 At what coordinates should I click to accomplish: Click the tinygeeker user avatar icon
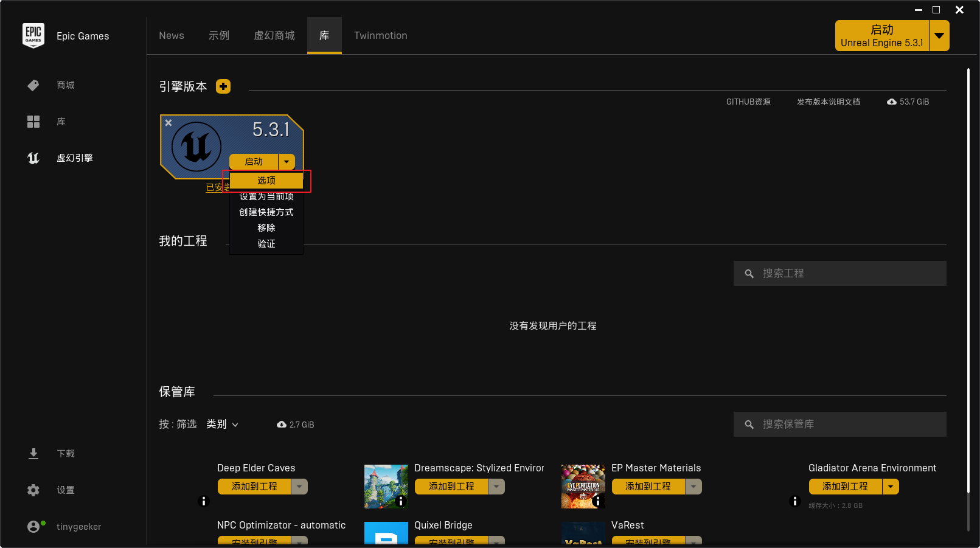(34, 527)
